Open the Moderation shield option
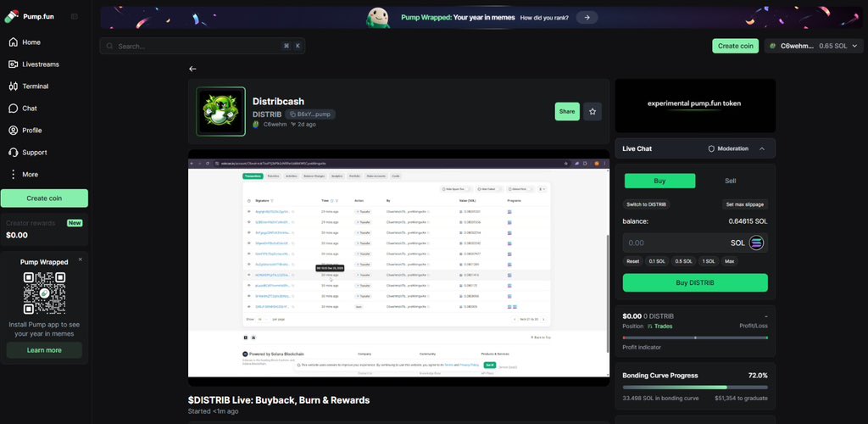 tap(728, 148)
